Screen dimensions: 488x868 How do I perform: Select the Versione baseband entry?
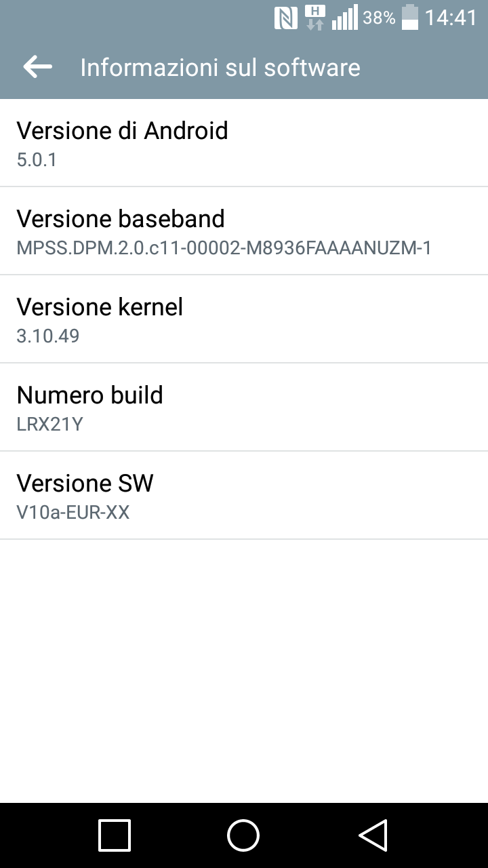[x=244, y=231]
